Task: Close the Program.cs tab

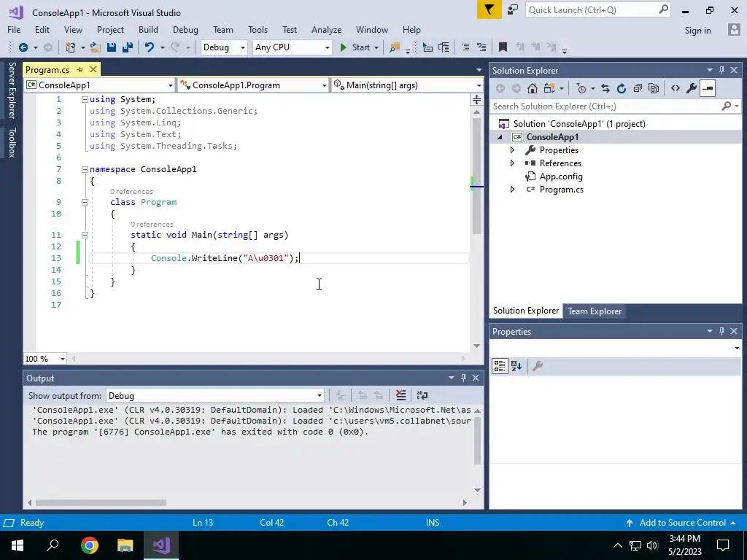Action: 93,69
